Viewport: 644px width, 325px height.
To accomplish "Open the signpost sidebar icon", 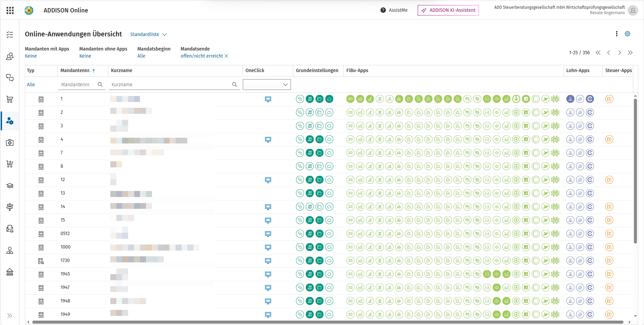I will coord(10,207).
